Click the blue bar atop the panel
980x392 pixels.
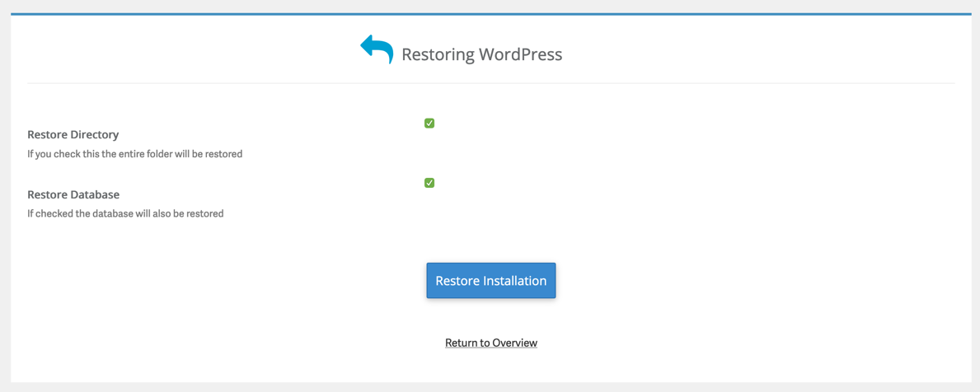tap(490, 14)
